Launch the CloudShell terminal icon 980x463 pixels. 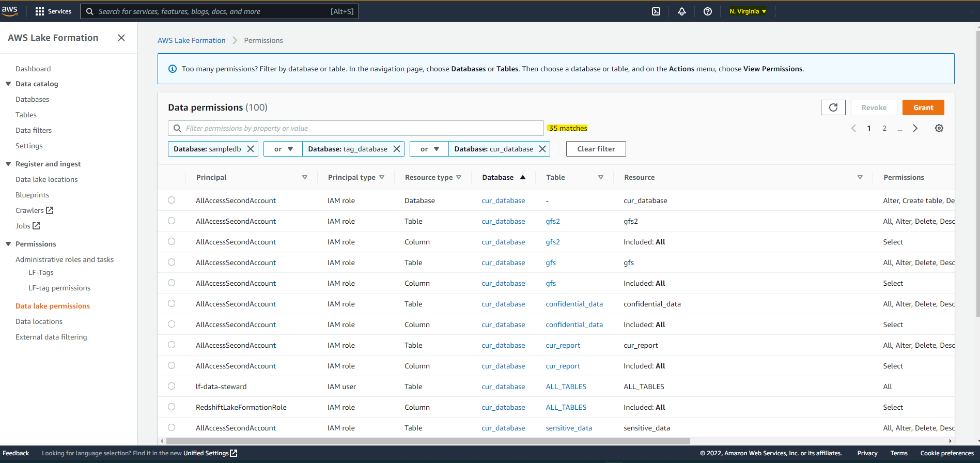[x=656, y=11]
